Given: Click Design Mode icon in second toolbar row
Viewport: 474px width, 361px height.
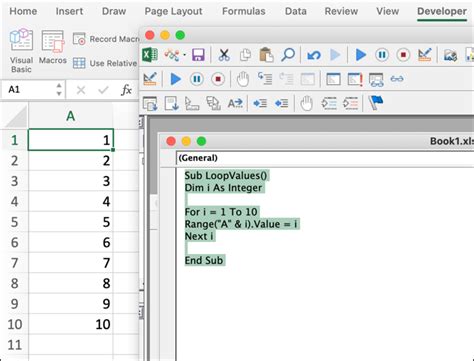Looking at the screenshot, I should (x=150, y=79).
